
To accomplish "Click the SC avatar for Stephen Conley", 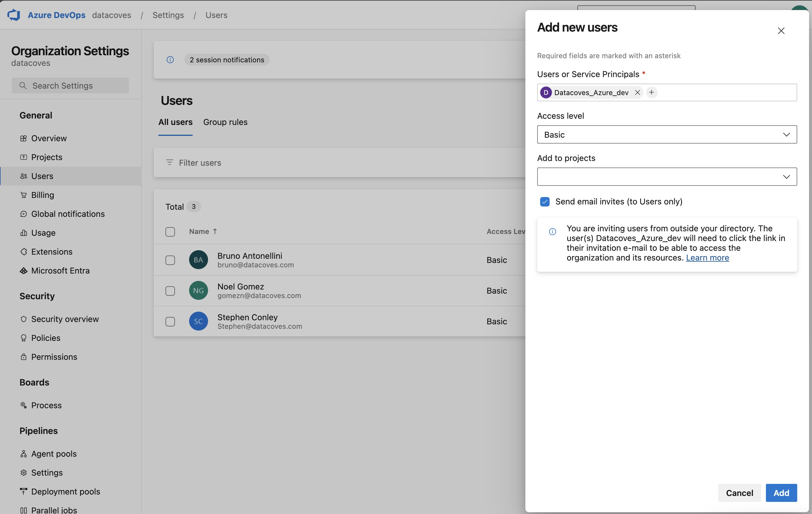I will [198, 321].
